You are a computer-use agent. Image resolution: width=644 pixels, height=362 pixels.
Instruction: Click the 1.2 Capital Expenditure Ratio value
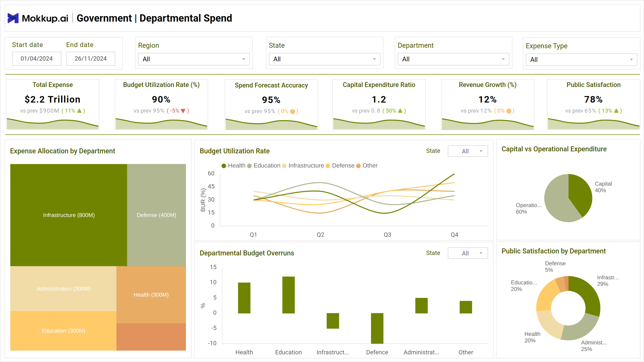click(x=379, y=100)
